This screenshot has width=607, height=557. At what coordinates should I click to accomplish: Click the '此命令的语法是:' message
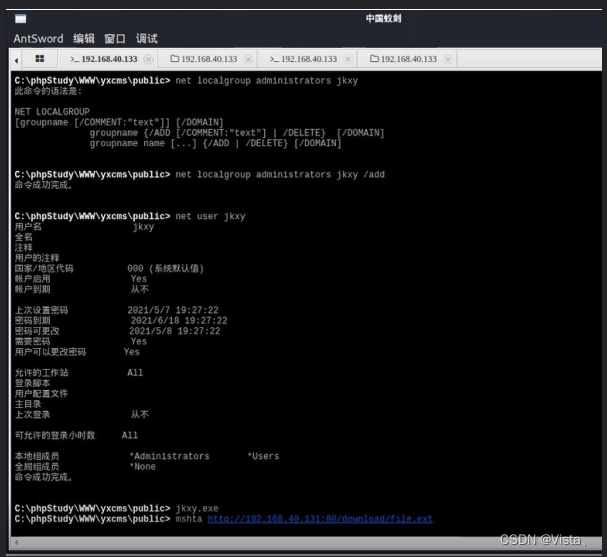click(48, 91)
